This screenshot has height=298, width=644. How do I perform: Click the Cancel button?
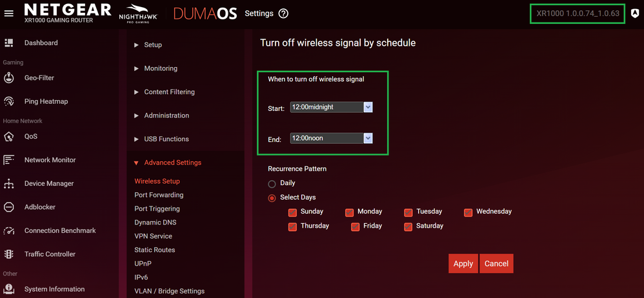496,263
